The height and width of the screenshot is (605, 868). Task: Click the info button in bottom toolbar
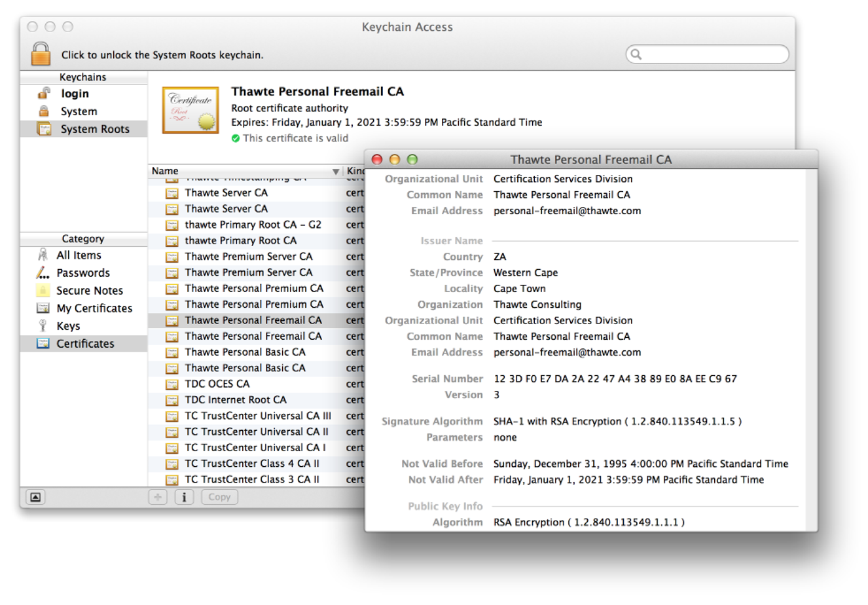pyautogui.click(x=184, y=498)
